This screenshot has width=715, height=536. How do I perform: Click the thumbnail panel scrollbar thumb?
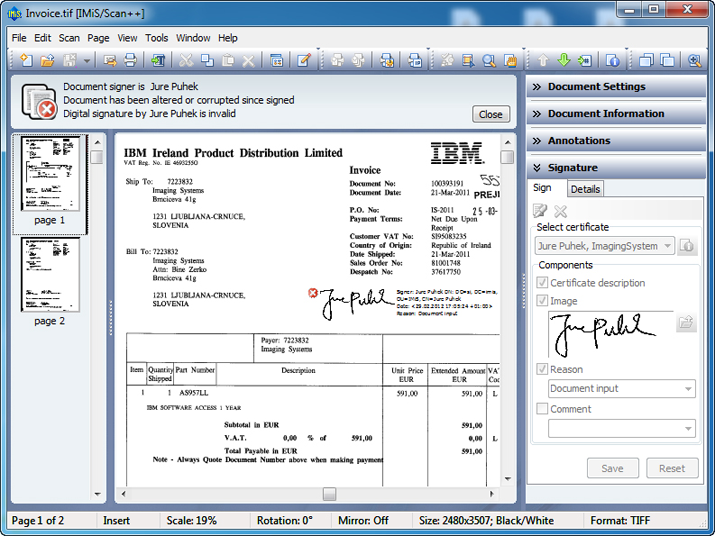coord(97,157)
